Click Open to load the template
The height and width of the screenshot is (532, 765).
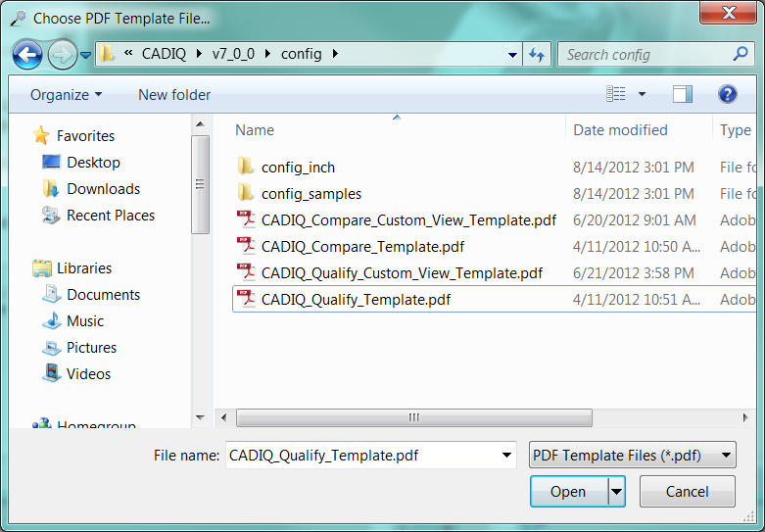coord(568,491)
